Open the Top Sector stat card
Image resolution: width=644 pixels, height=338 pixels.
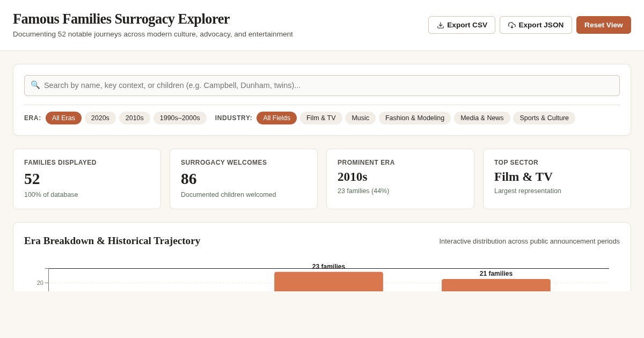(557, 179)
